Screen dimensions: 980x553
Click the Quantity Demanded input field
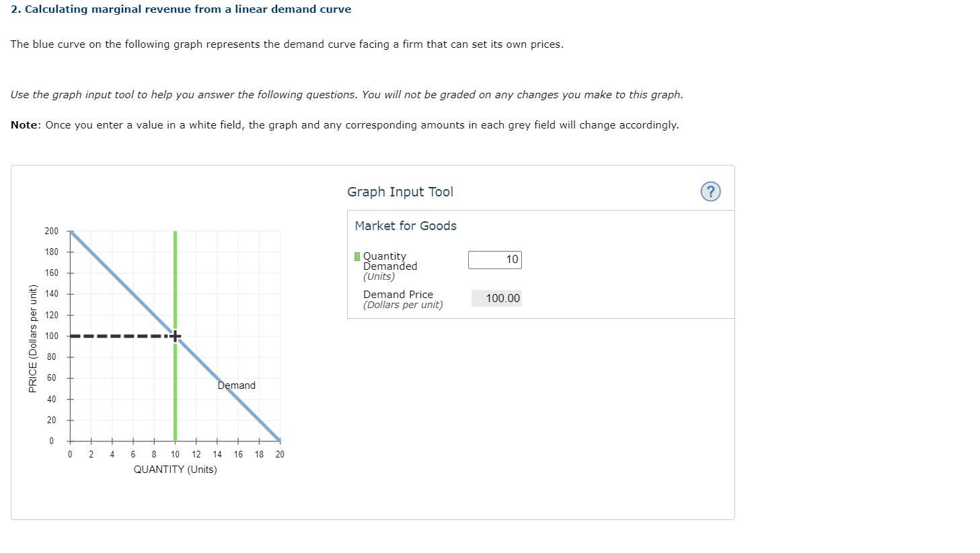(x=495, y=260)
